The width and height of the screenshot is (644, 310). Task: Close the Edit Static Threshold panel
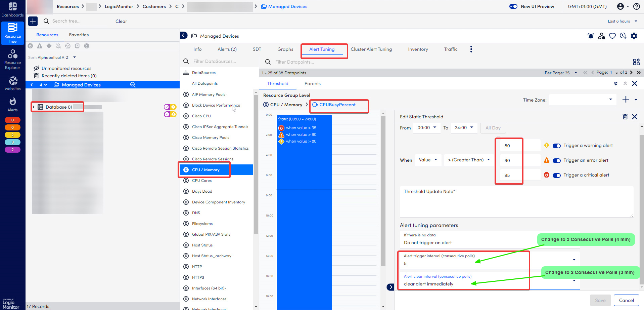635,117
